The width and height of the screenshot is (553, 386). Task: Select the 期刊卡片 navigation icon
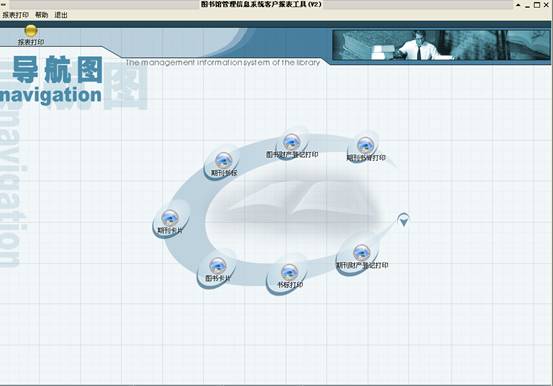coord(170,218)
